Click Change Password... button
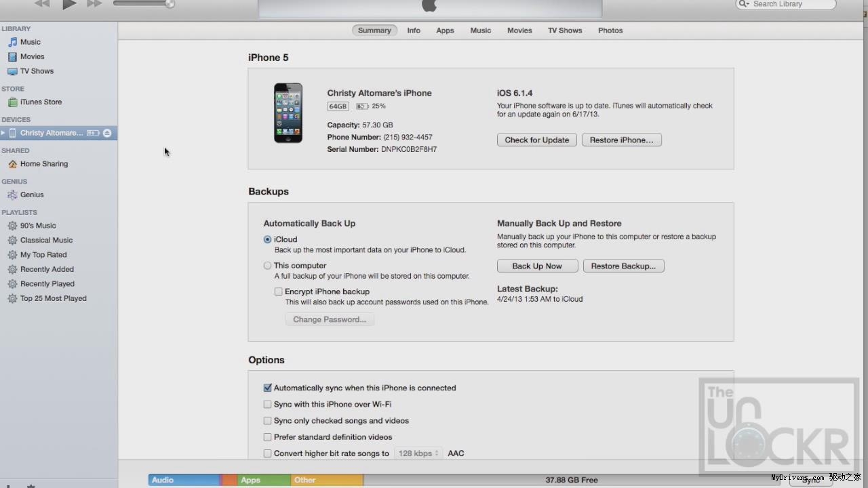The width and height of the screenshot is (868, 488). (330, 319)
